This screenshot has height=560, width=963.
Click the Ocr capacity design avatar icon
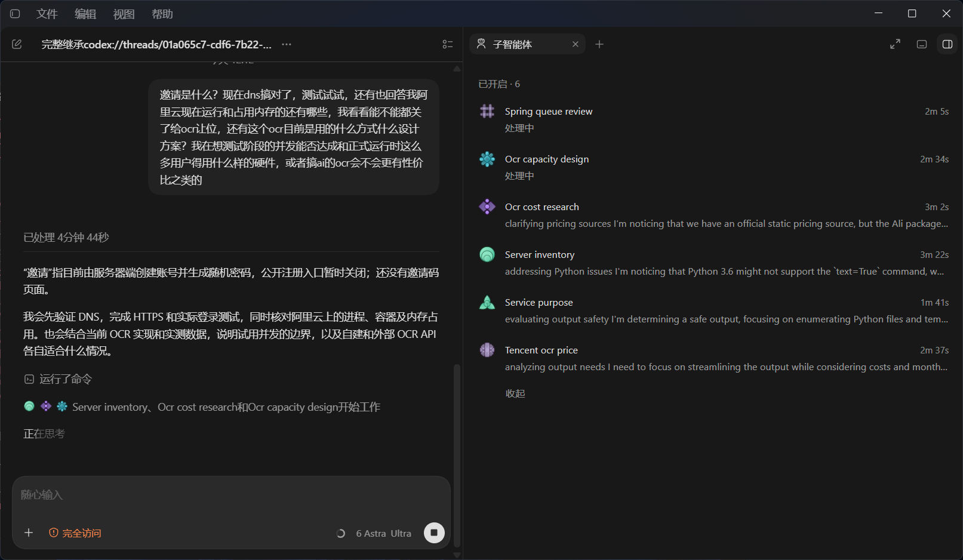click(x=487, y=159)
